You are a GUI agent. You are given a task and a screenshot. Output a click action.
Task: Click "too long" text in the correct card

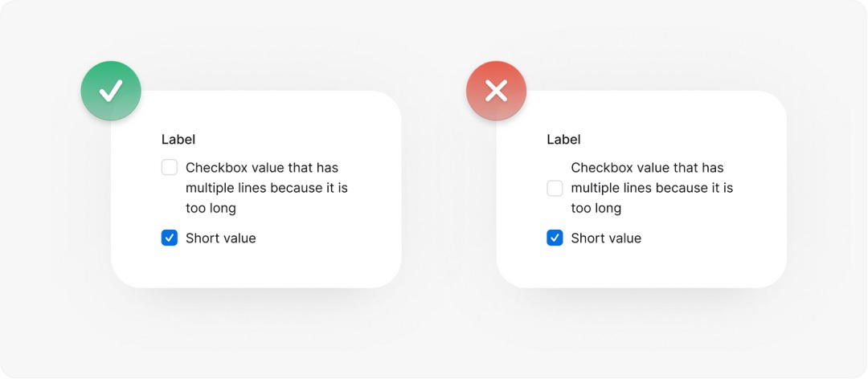(x=211, y=208)
